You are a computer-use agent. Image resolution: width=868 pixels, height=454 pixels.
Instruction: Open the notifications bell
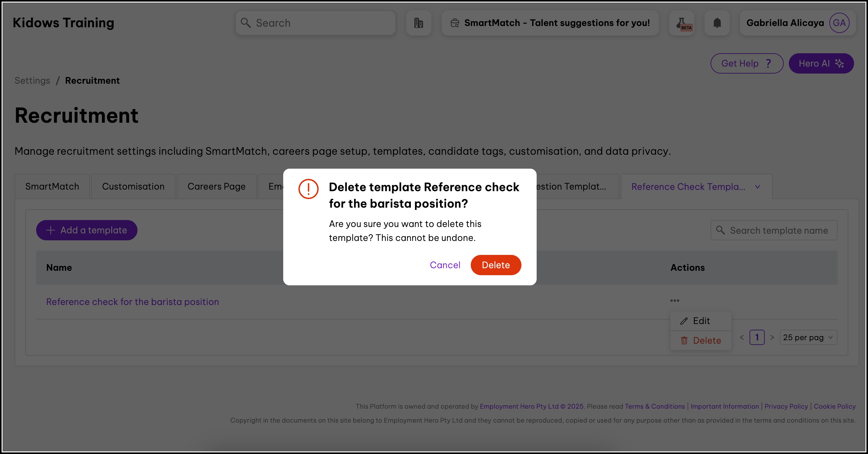click(717, 23)
